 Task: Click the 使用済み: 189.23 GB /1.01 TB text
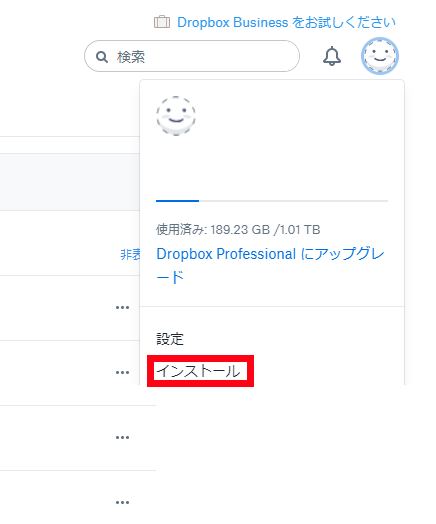(238, 230)
